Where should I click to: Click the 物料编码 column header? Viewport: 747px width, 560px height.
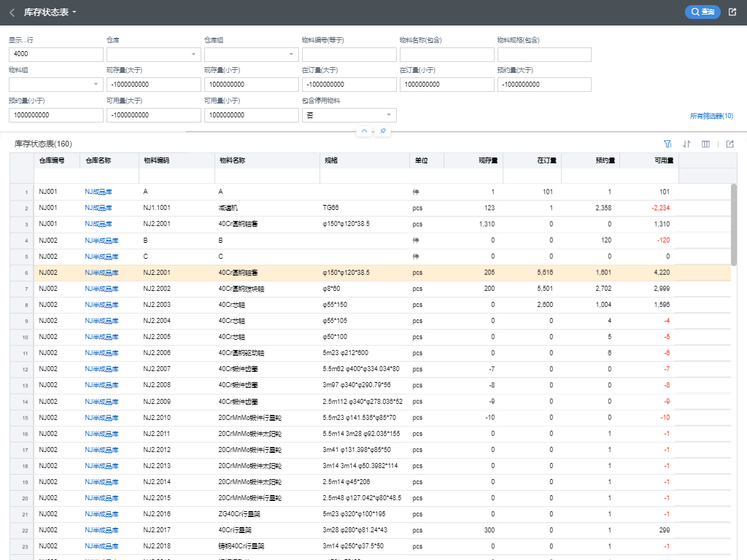[x=177, y=160]
